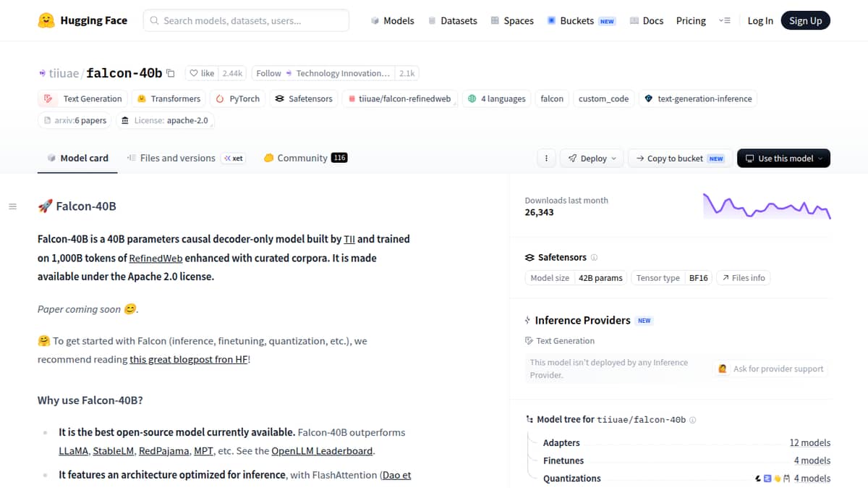
Task: Open the tiiuae/falcon-refinedweb dataset tag
Action: (x=400, y=98)
